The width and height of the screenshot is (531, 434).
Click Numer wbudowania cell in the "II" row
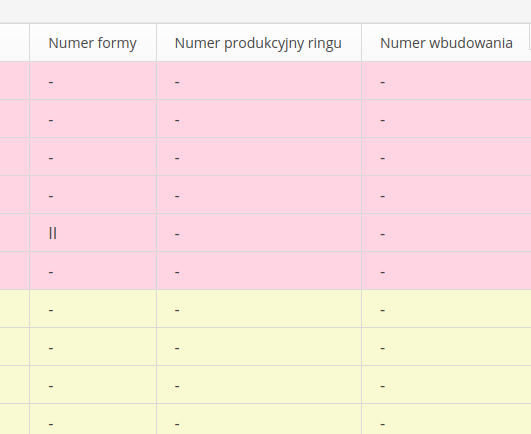(x=446, y=233)
